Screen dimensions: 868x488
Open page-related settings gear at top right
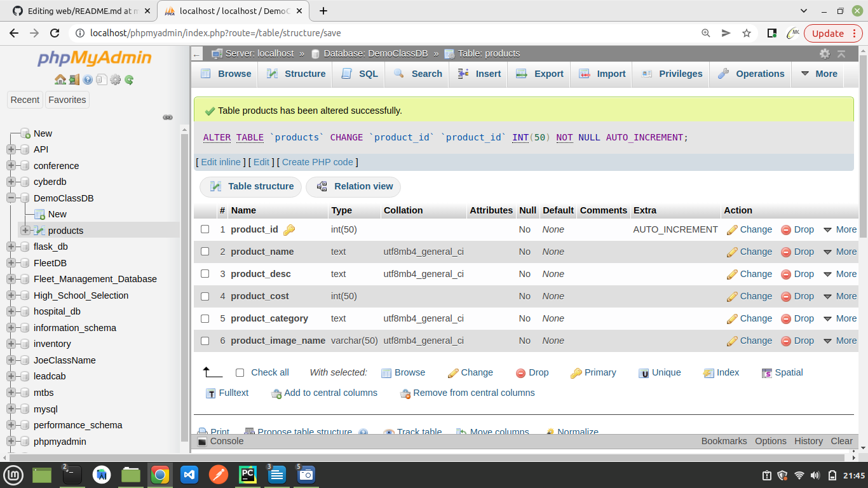pos(825,53)
